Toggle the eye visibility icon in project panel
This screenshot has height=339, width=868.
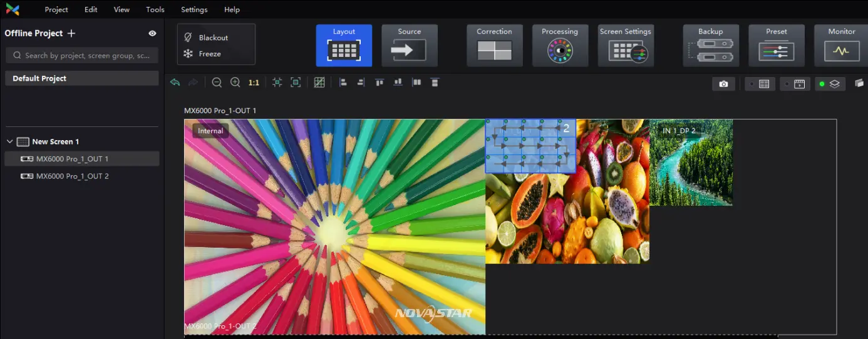click(152, 33)
